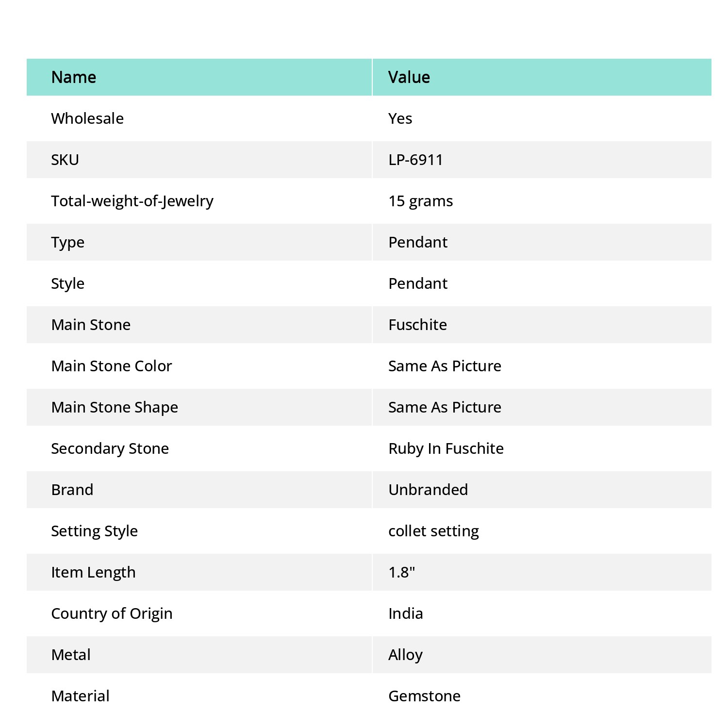This screenshot has height=728, width=728.
Task: Select the Wholesale row label
Action: click(87, 118)
